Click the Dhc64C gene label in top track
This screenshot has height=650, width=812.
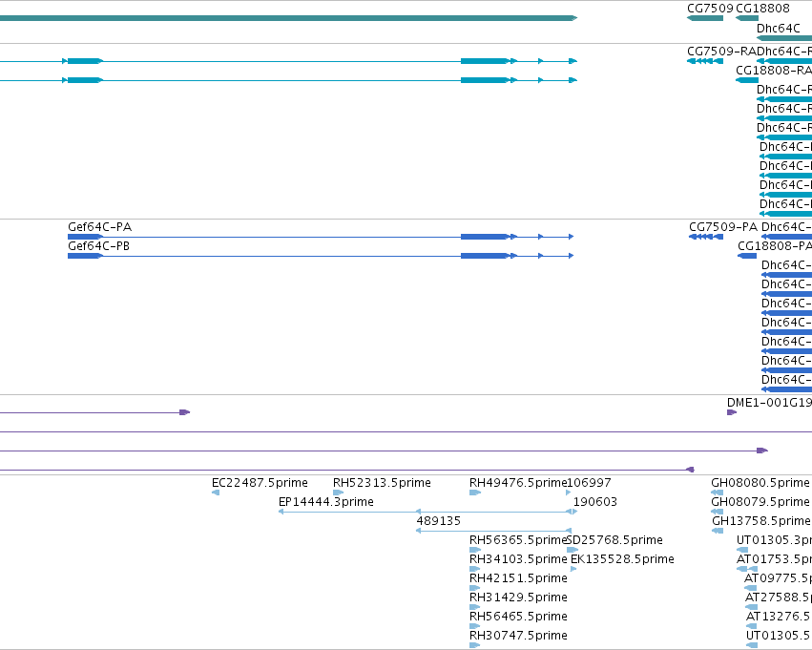tap(779, 29)
